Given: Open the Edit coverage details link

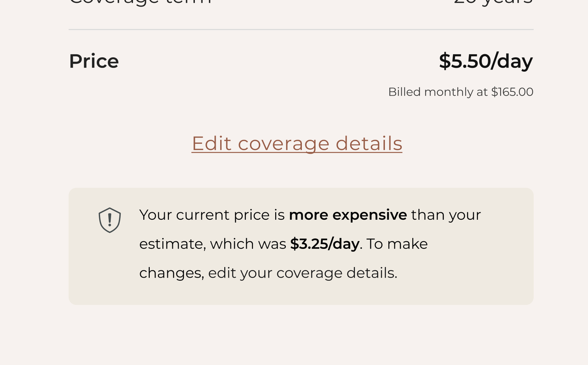Looking at the screenshot, I should click(x=297, y=143).
